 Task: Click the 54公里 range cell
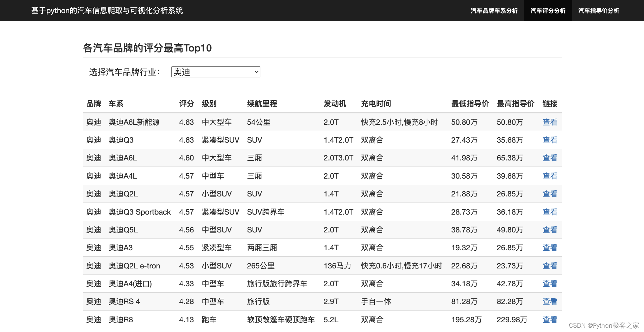tap(259, 122)
